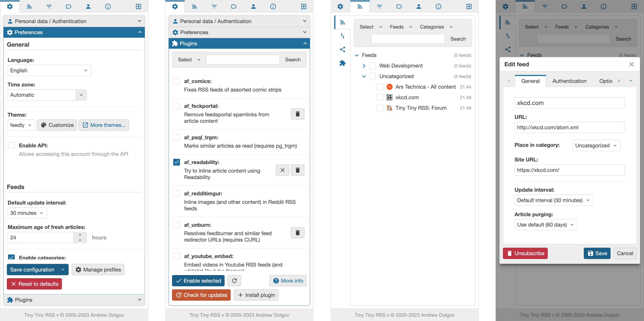
Task: Open system info icon in first panel
Action: coord(108,7)
